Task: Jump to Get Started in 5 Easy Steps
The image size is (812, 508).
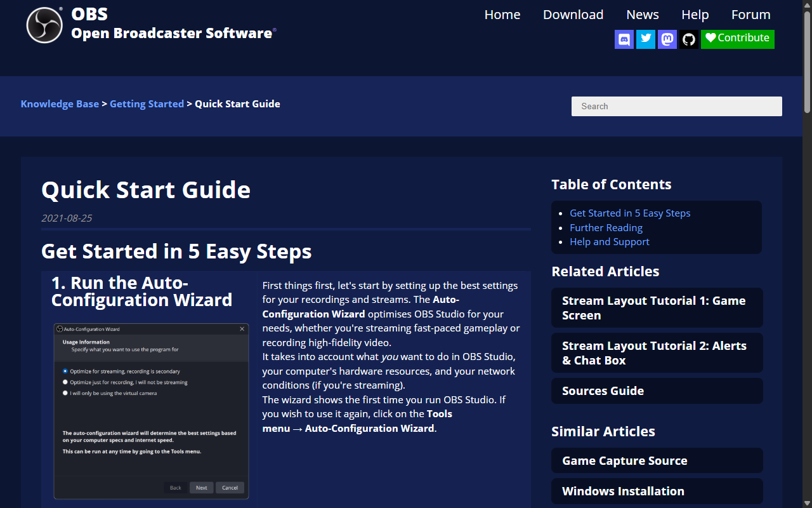Action: [630, 213]
